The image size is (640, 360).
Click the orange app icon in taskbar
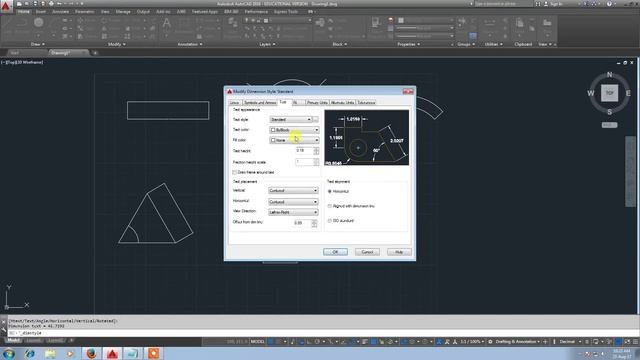click(x=153, y=353)
